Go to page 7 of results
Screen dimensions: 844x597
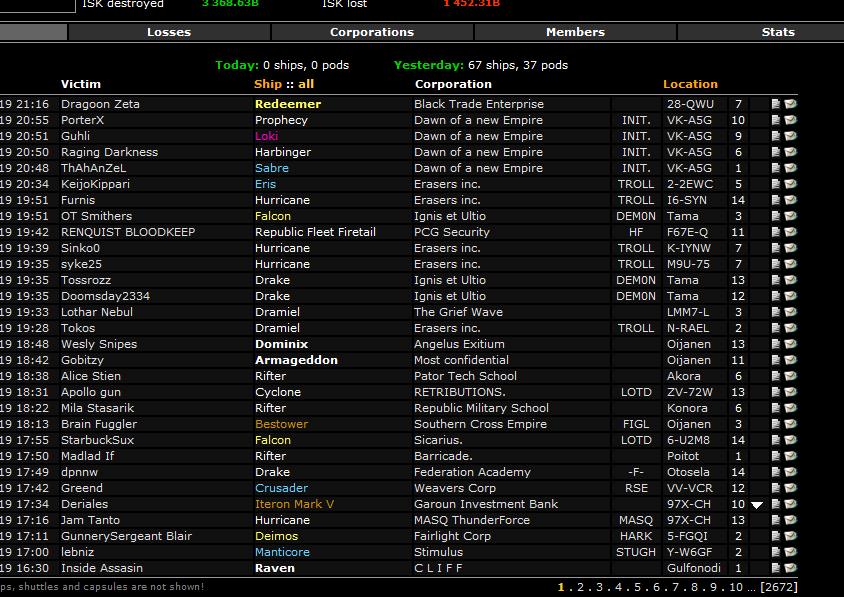coord(676,587)
